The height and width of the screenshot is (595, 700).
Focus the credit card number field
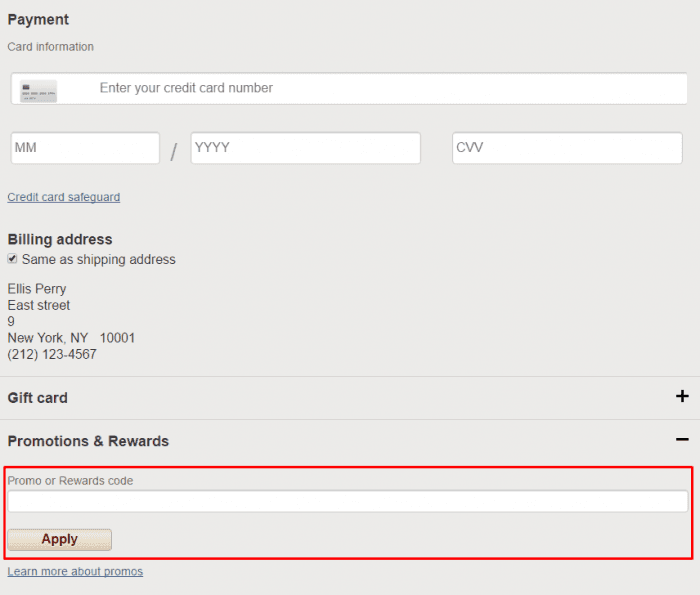[x=380, y=88]
